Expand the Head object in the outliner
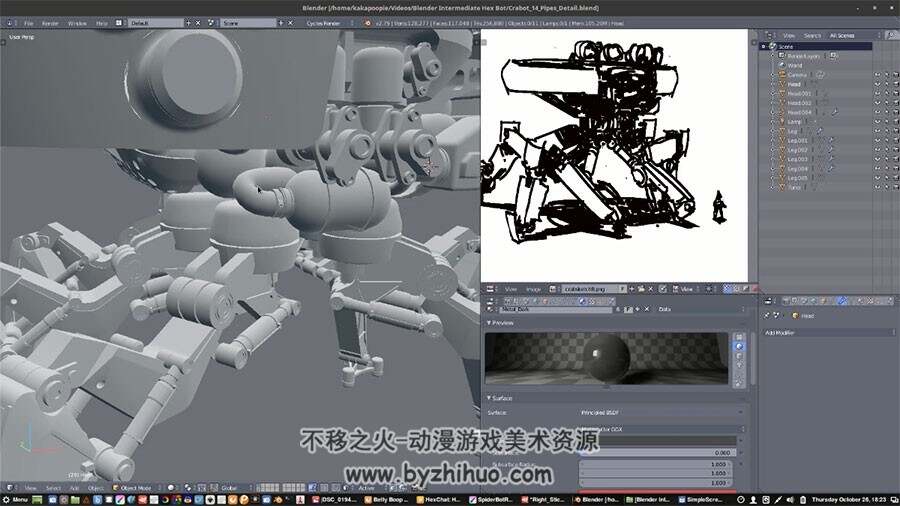The image size is (900, 506). coord(773,84)
